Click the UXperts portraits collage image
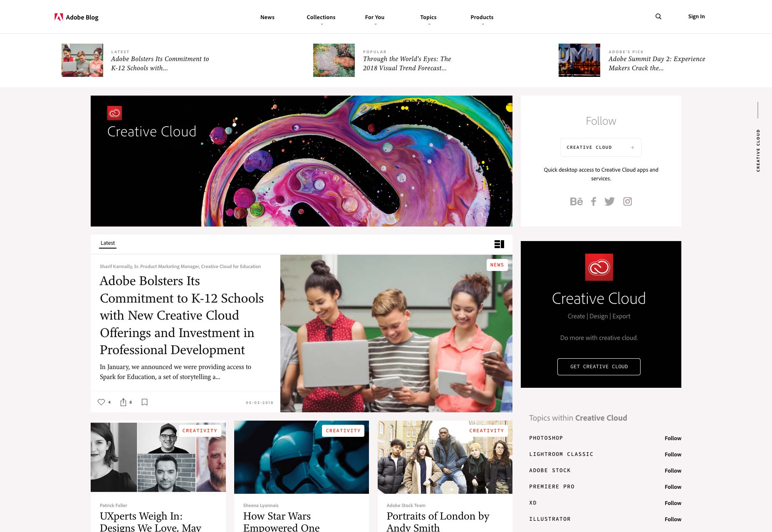 [158, 457]
